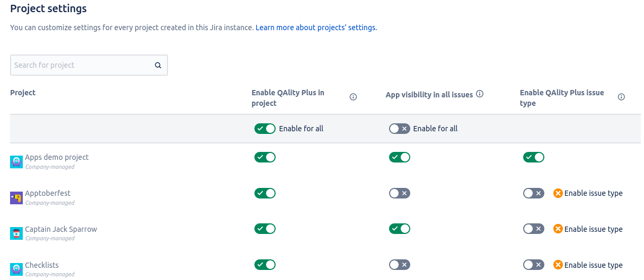Disable QAlity Plus for Captain Jack Sparrow

[x=265, y=229]
